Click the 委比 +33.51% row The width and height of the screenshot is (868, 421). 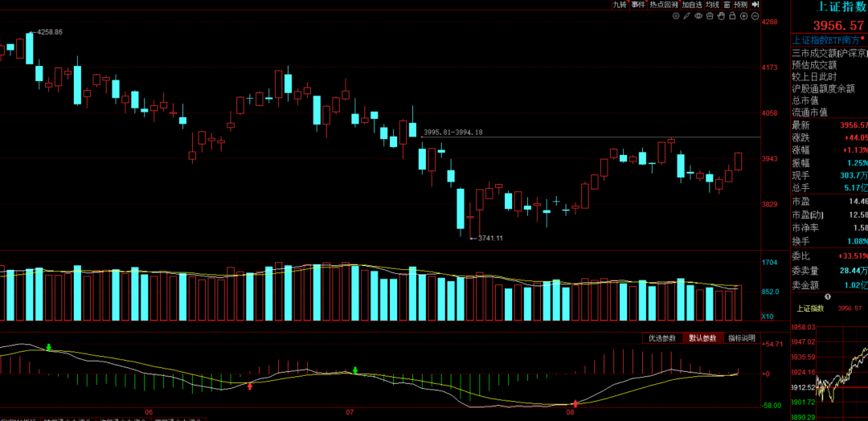click(829, 256)
